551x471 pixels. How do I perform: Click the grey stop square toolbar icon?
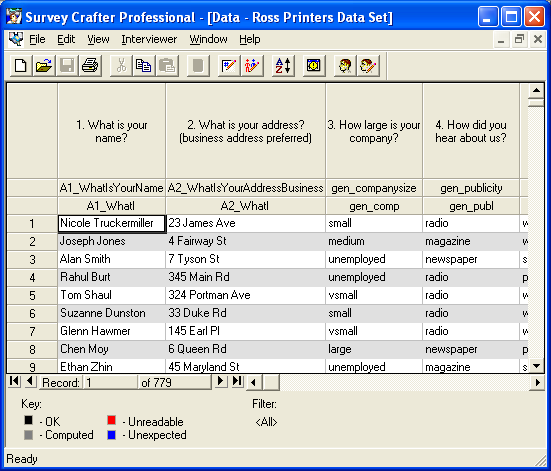(x=198, y=65)
